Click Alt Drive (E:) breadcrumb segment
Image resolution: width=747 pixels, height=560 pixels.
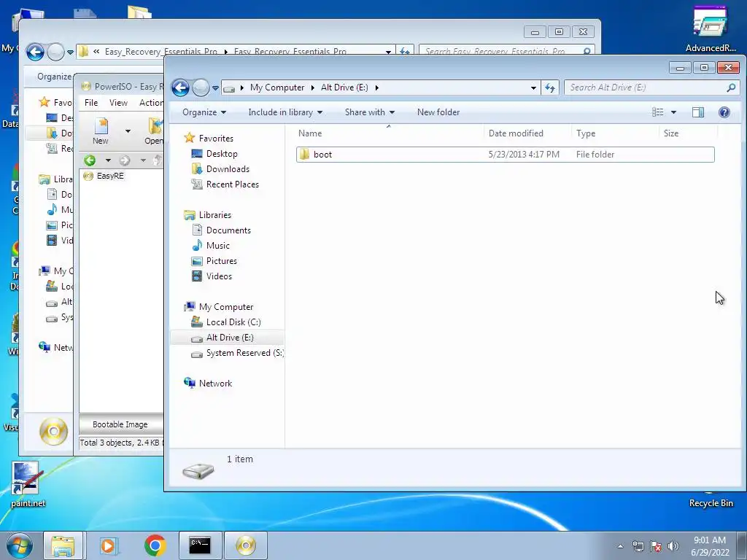pyautogui.click(x=344, y=87)
